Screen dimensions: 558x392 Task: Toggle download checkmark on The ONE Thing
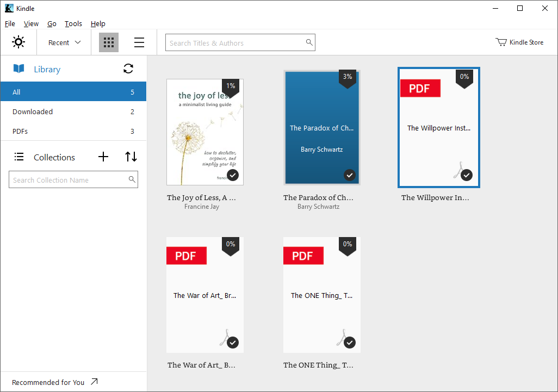[350, 342]
